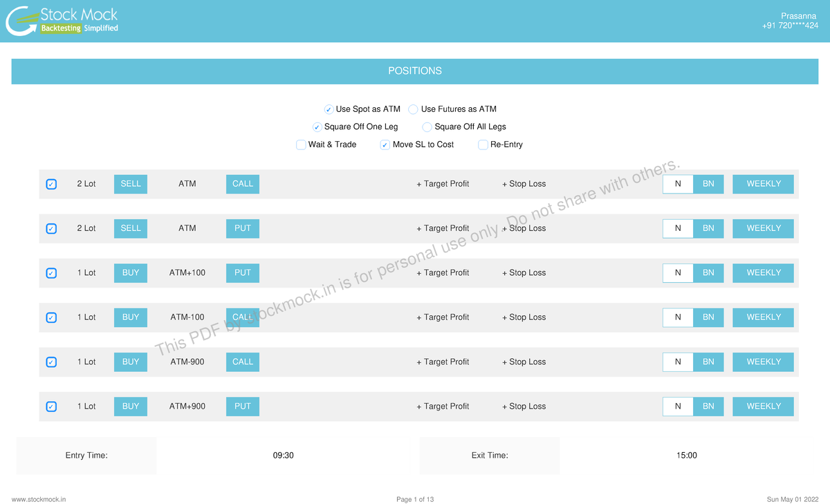This screenshot has width=830, height=504.
Task: Switch ATM basis to Use Futures as ATM
Action: click(413, 109)
